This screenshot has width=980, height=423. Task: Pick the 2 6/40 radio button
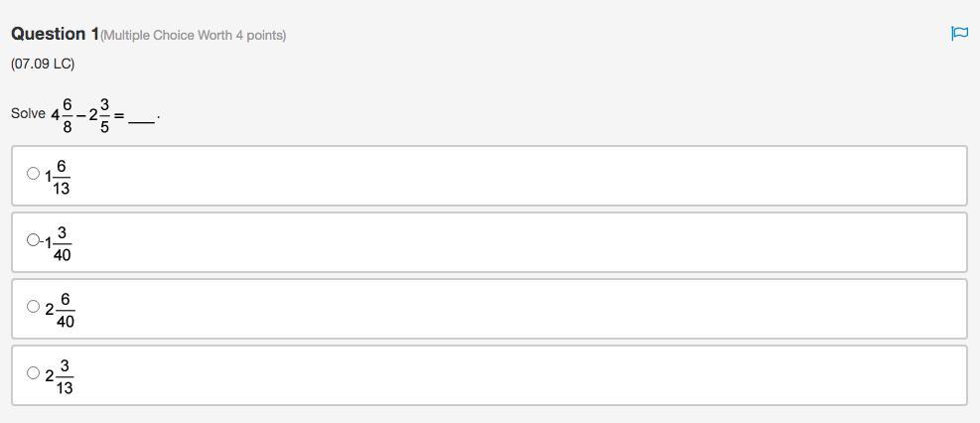[x=33, y=307]
